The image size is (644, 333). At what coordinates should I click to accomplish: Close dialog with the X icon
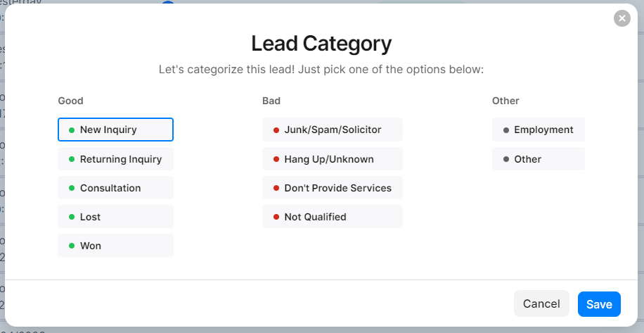pyautogui.click(x=622, y=18)
